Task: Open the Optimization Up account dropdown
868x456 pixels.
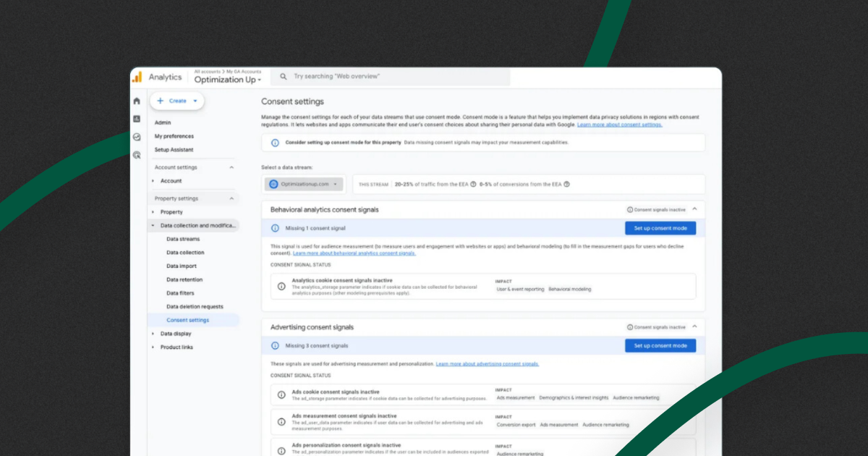Action: 228,80
